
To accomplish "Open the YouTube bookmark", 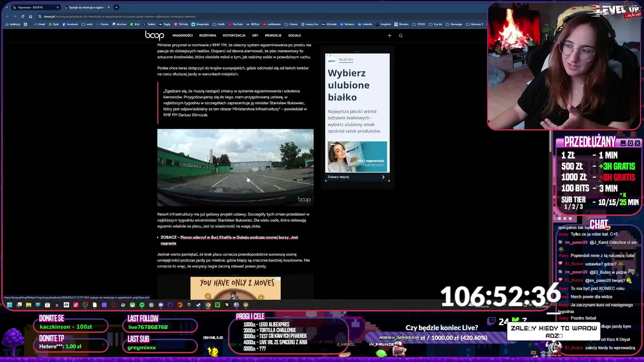I will [x=235, y=24].
